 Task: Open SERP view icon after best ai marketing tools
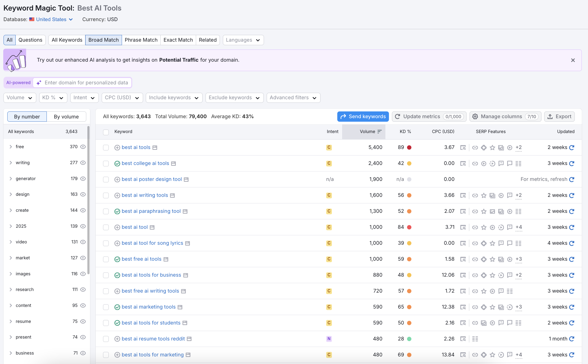tap(180, 307)
